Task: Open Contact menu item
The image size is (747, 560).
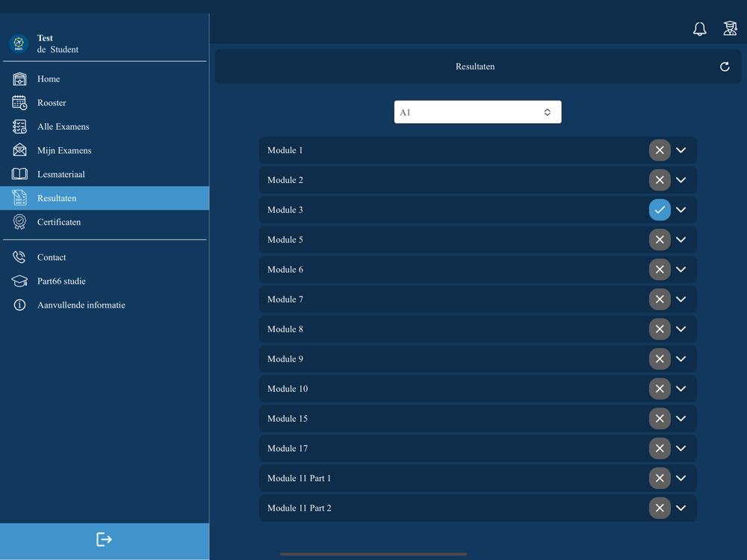Action: 105,257
